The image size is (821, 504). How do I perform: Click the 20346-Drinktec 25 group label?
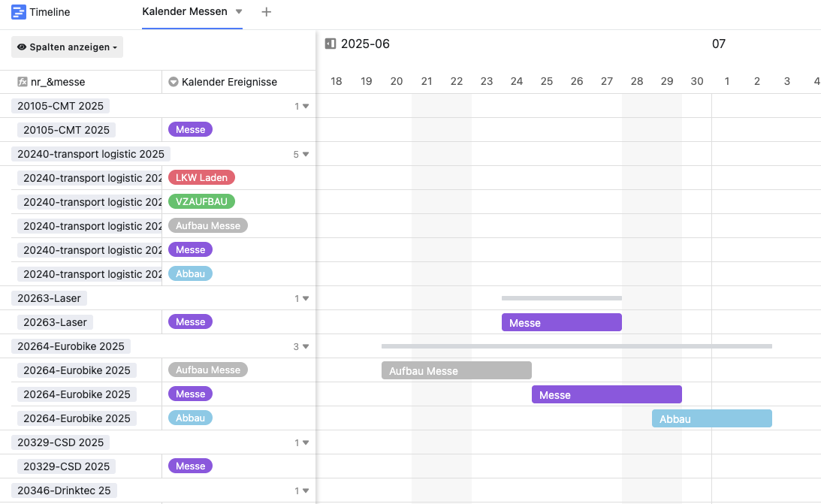coord(64,490)
